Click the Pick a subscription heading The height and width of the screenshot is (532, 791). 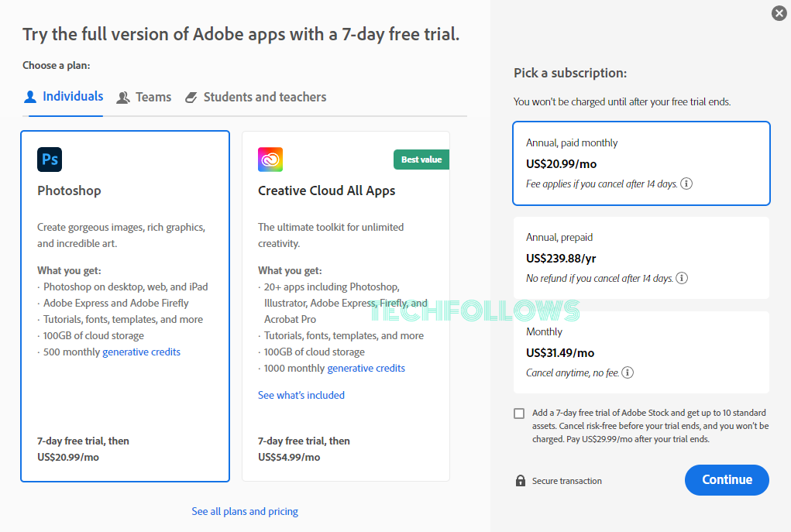[x=570, y=73]
